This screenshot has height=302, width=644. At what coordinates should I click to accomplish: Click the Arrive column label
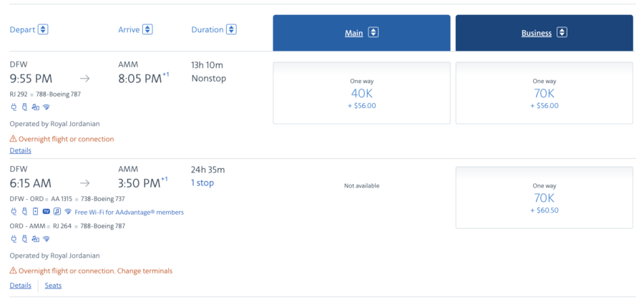[x=129, y=30]
